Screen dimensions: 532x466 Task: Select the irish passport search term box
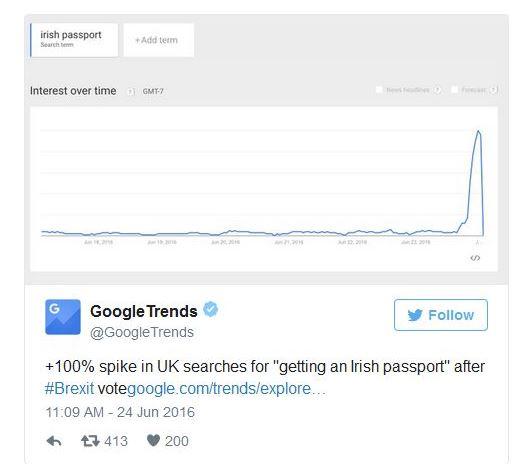[74, 40]
